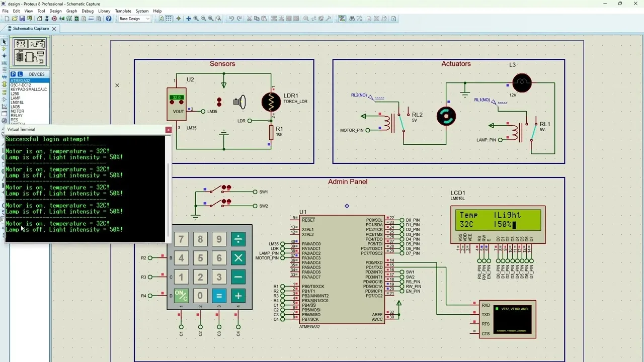644x362 pixels.
Task: Toggle the grid display icon
Action: point(169,19)
